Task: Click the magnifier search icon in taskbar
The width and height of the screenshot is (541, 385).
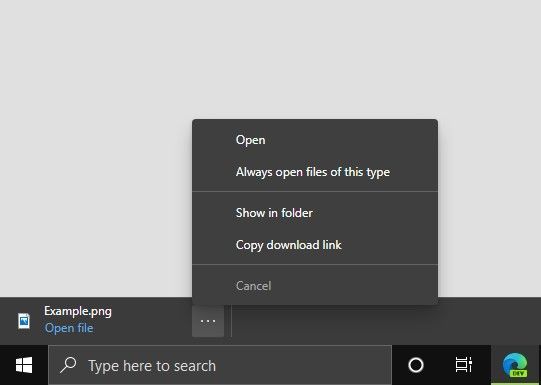Action: pyautogui.click(x=68, y=365)
